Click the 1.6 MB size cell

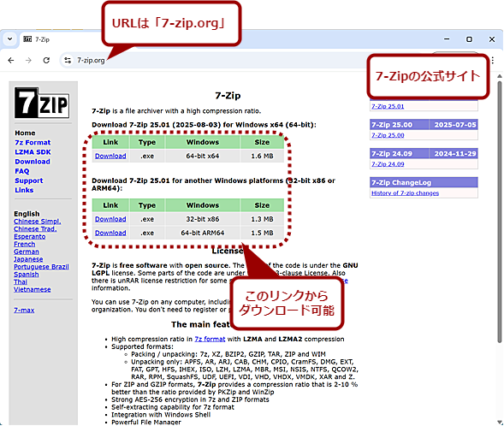pyautogui.click(x=262, y=156)
